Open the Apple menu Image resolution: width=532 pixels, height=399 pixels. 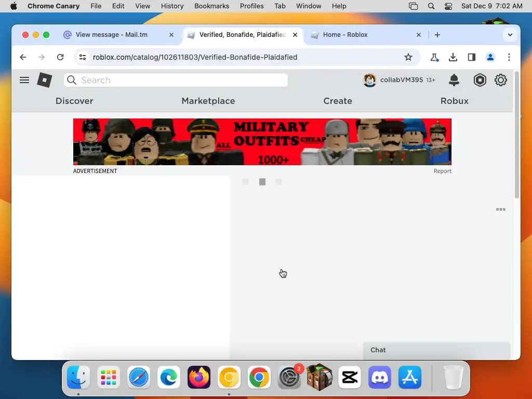(x=14, y=6)
